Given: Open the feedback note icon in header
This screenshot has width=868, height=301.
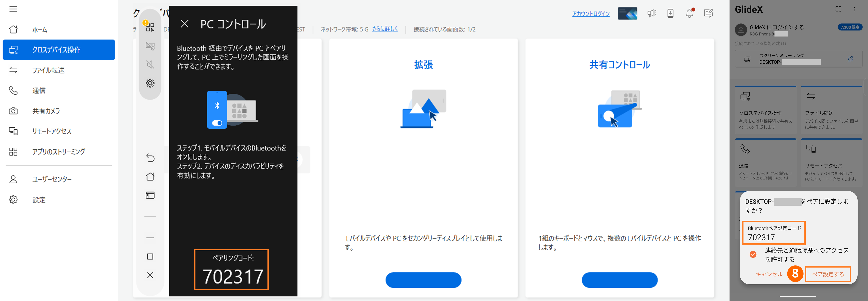Looking at the screenshot, I should [x=708, y=13].
